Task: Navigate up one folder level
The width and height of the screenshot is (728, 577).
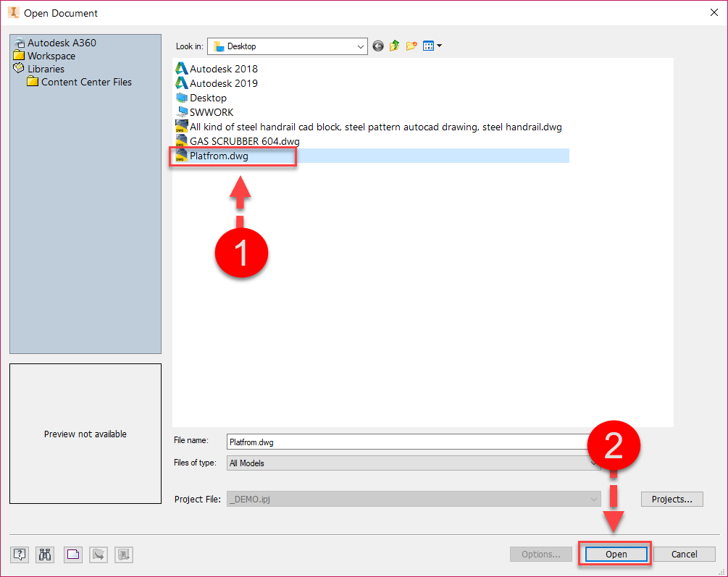Action: pyautogui.click(x=394, y=46)
